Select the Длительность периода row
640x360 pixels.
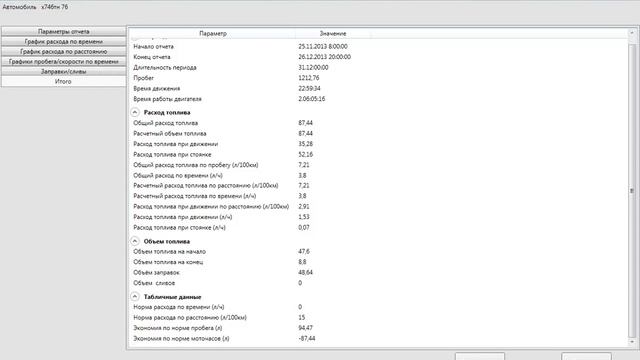click(379, 68)
